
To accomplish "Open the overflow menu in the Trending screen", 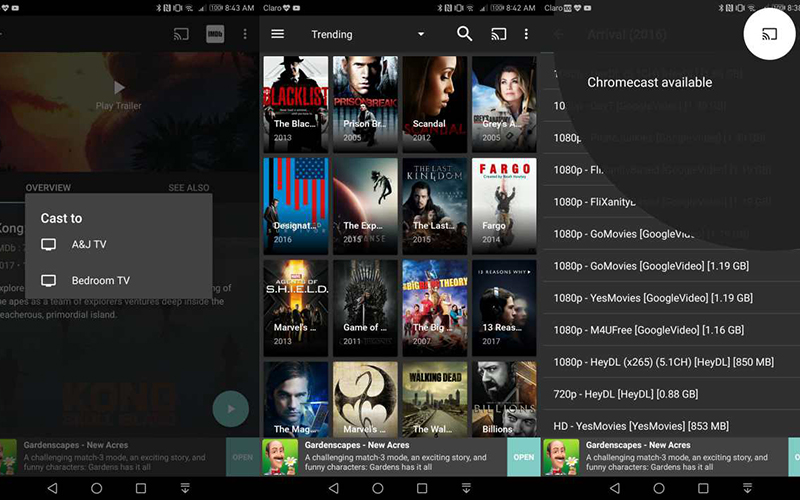I will coord(526,34).
